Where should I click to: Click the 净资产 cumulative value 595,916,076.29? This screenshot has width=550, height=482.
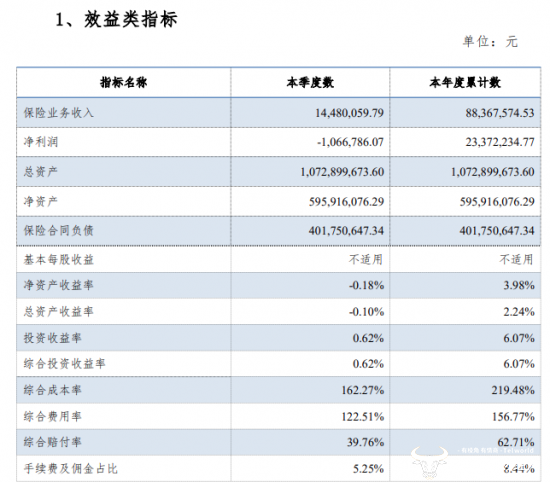click(497, 201)
